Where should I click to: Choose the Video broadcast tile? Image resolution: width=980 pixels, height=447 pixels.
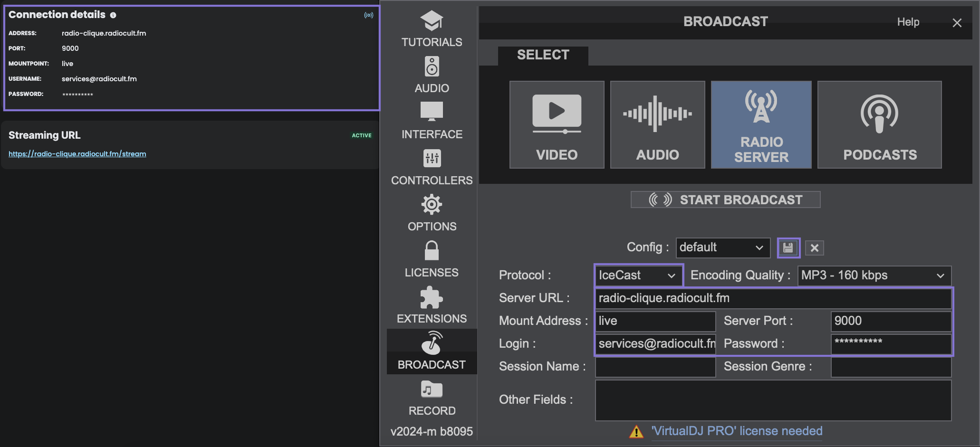click(557, 124)
